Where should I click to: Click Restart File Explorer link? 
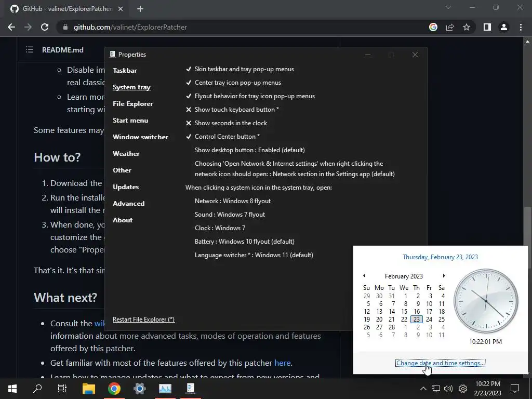[143, 320]
